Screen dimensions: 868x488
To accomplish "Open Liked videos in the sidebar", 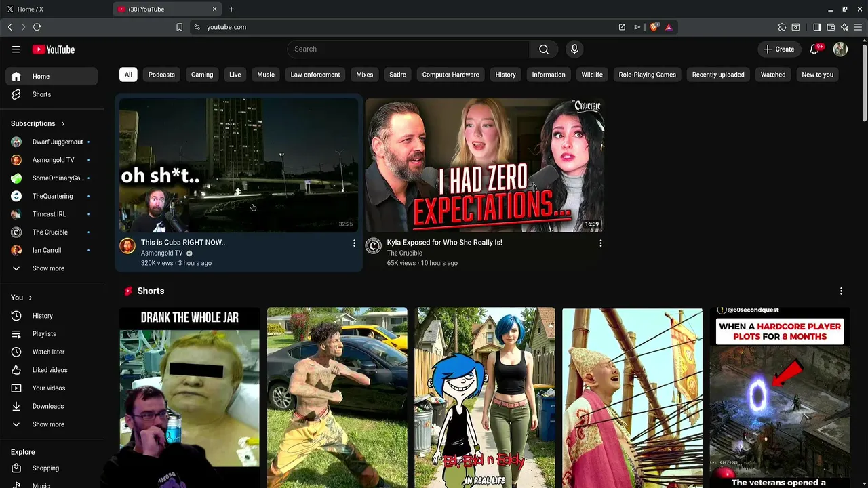I will 52,370.
